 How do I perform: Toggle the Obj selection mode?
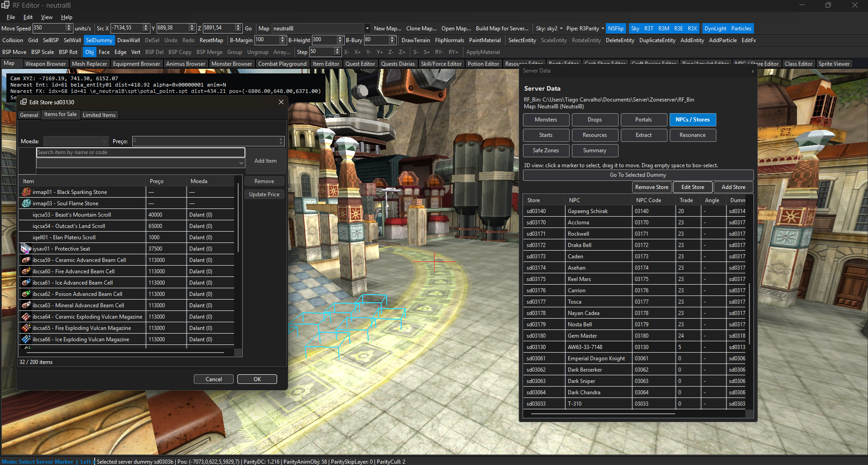[90, 52]
